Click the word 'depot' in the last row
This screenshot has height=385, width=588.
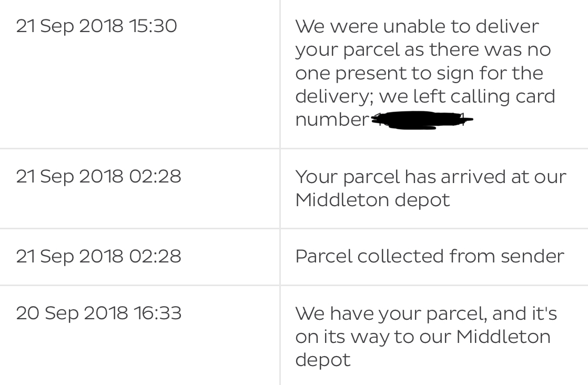[x=323, y=360]
